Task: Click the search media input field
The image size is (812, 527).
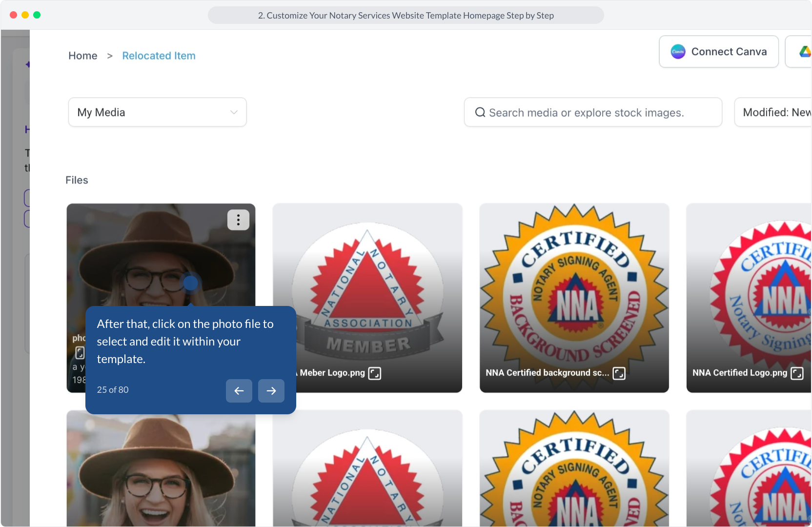Action: [x=593, y=112]
